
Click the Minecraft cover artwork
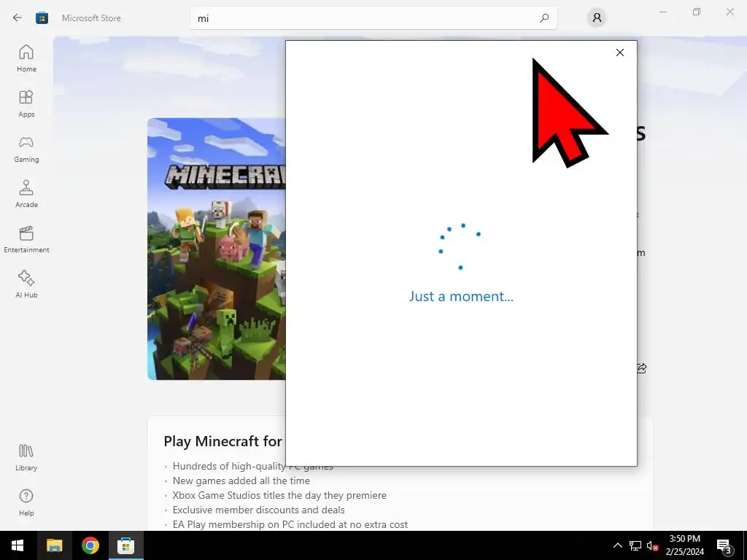point(217,249)
